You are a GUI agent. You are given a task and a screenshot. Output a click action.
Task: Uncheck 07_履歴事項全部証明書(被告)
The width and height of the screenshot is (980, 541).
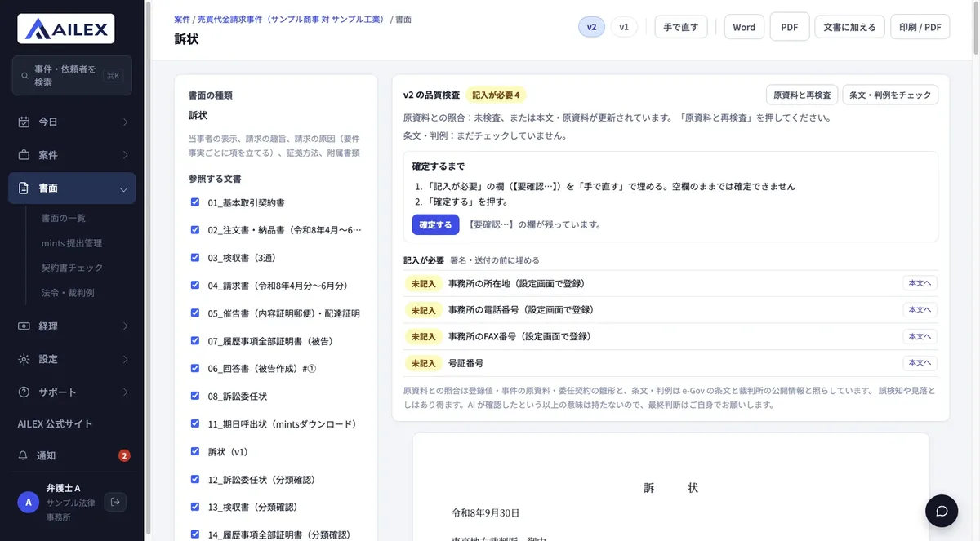195,340
